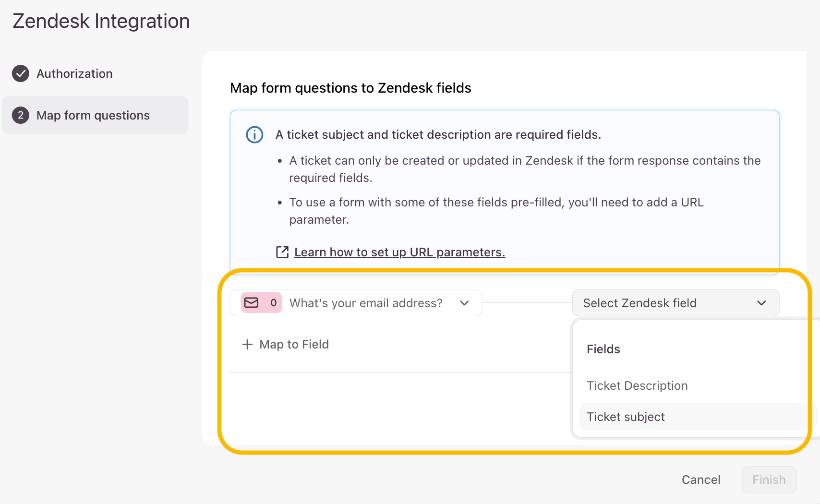Screen dimensions: 820x504
Task: Click the Select Zendesk field chevron arrow
Action: click(x=761, y=303)
